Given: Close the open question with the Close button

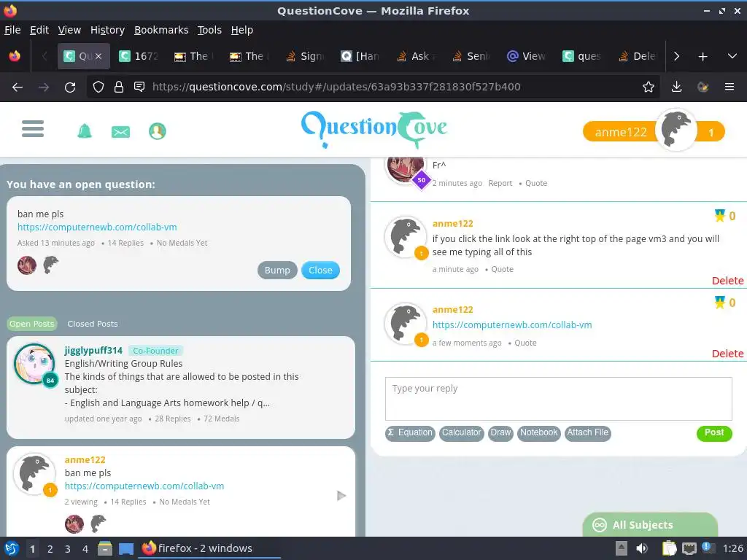Looking at the screenshot, I should [x=320, y=270].
